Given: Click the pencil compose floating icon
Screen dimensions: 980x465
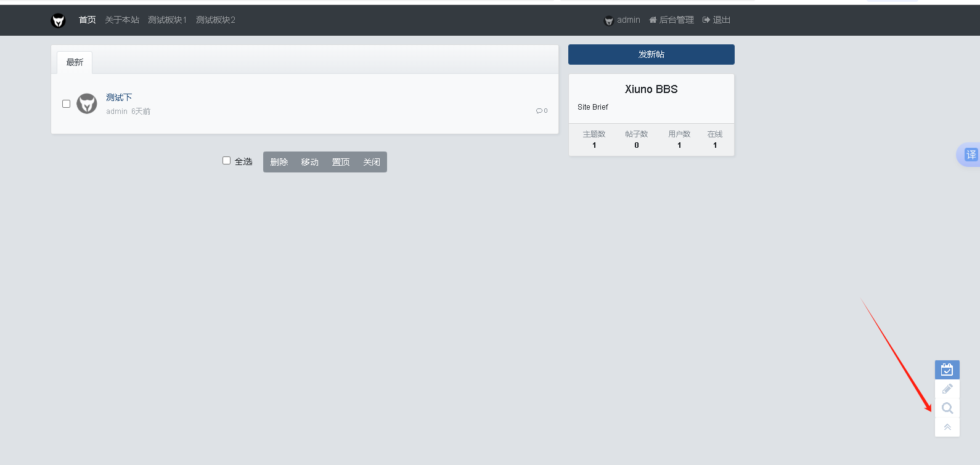Looking at the screenshot, I should [947, 389].
